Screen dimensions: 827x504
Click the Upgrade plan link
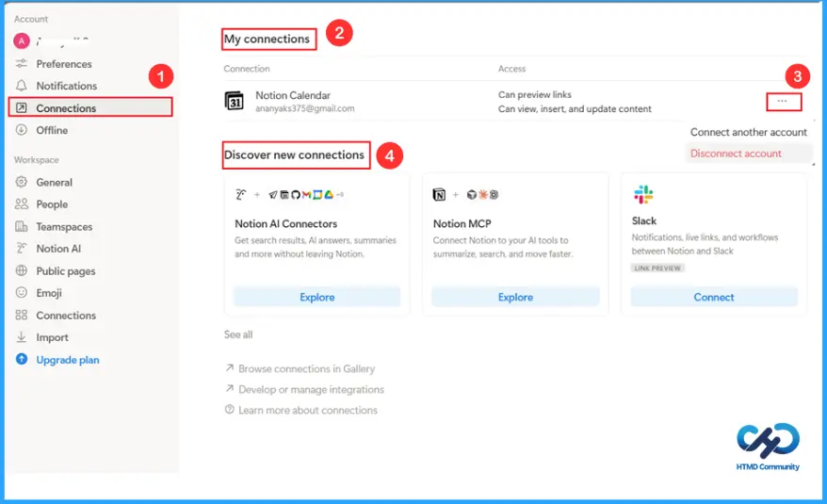tap(68, 360)
